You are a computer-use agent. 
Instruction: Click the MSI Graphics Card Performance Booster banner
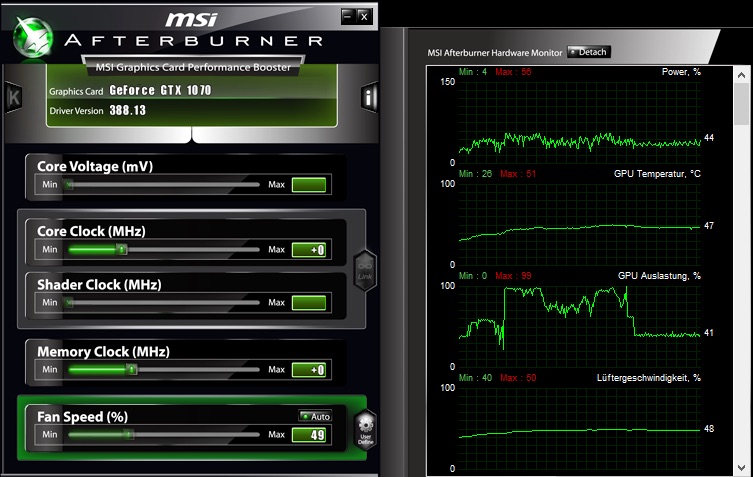(193, 67)
